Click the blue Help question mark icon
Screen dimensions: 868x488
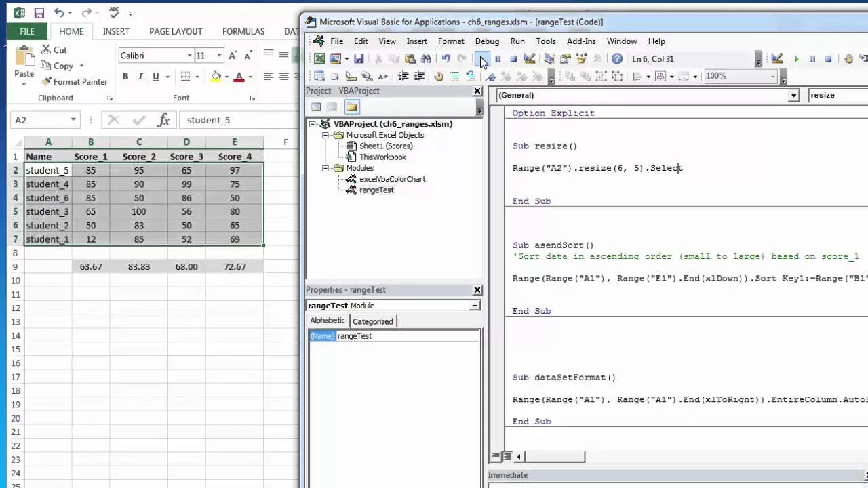pos(616,59)
